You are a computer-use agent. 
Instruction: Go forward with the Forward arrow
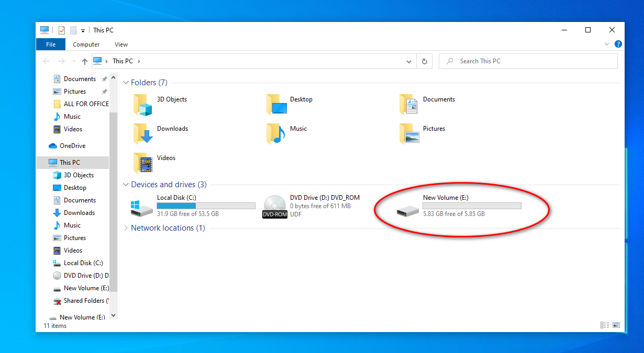point(62,61)
